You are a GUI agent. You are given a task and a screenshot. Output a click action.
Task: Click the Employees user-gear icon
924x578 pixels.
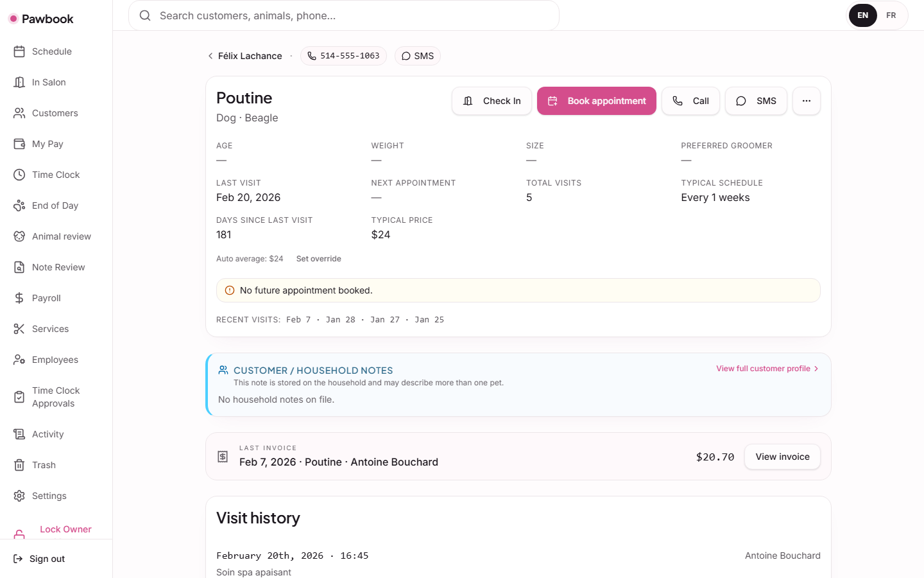tap(19, 360)
